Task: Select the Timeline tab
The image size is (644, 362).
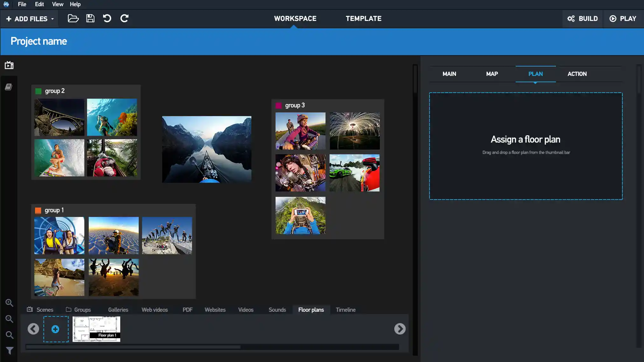Action: coord(346,310)
